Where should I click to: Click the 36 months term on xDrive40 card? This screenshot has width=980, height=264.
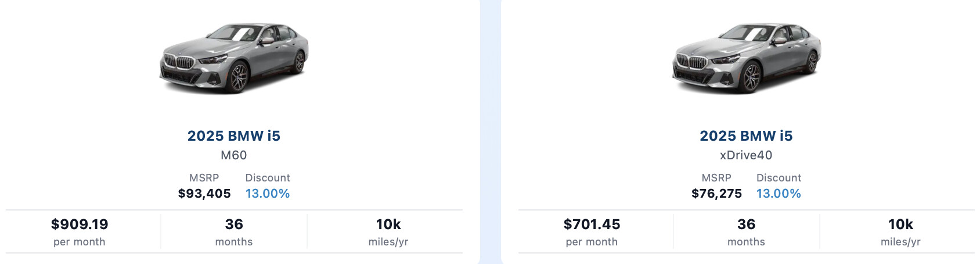click(746, 231)
